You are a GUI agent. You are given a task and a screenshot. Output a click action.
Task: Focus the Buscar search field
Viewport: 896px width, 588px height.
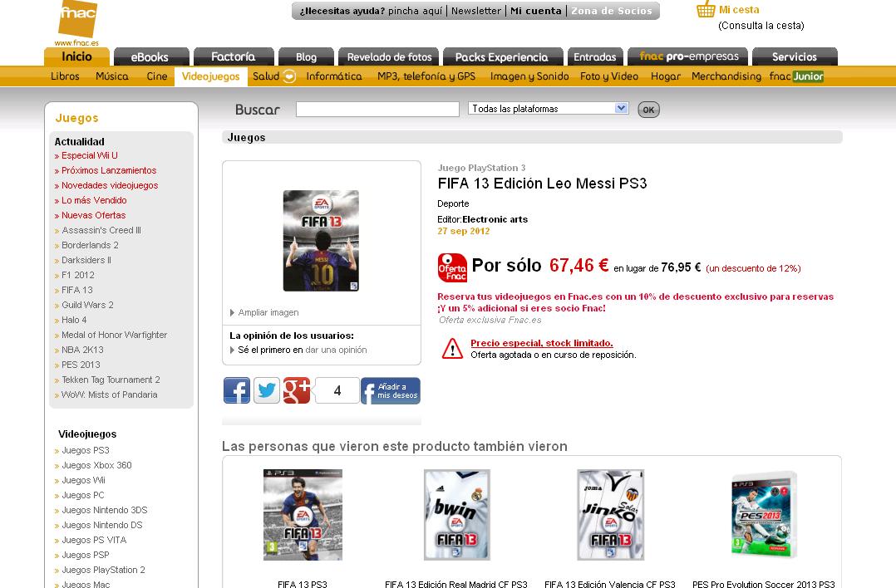tap(377, 109)
